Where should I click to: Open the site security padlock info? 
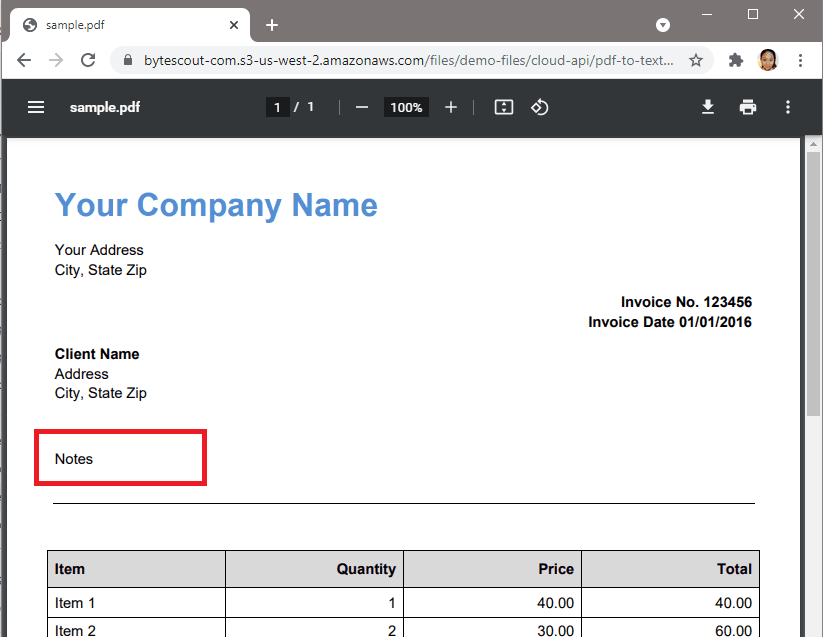126,60
